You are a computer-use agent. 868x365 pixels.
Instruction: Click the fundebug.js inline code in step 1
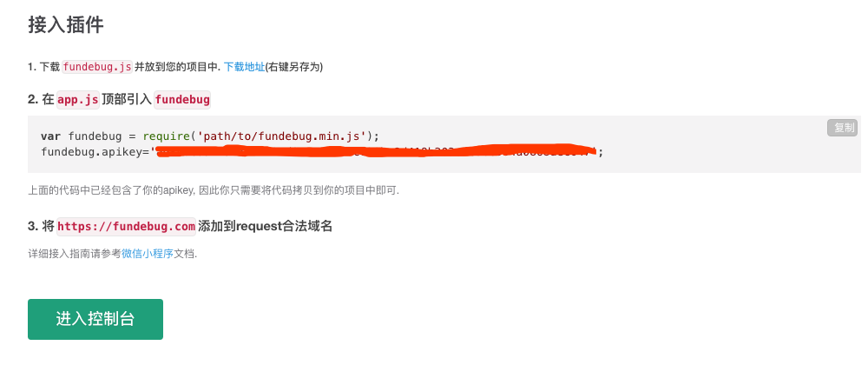[x=97, y=67]
